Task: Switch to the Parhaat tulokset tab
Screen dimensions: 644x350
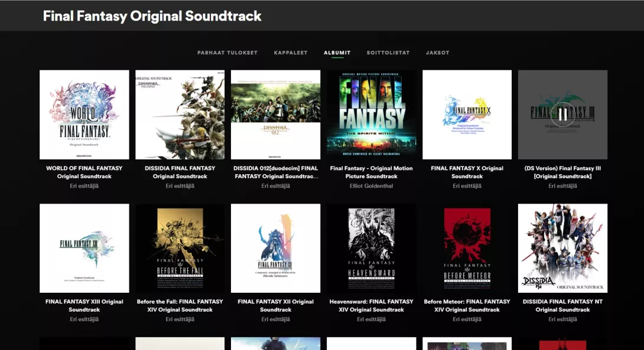Action: tap(227, 53)
